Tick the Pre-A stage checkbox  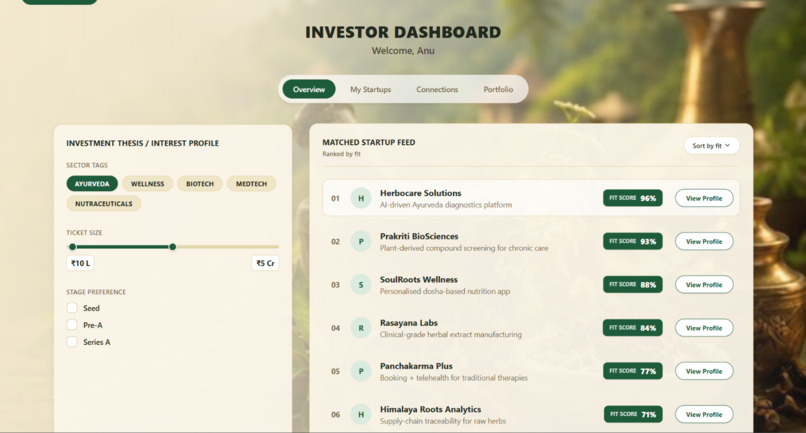click(72, 325)
